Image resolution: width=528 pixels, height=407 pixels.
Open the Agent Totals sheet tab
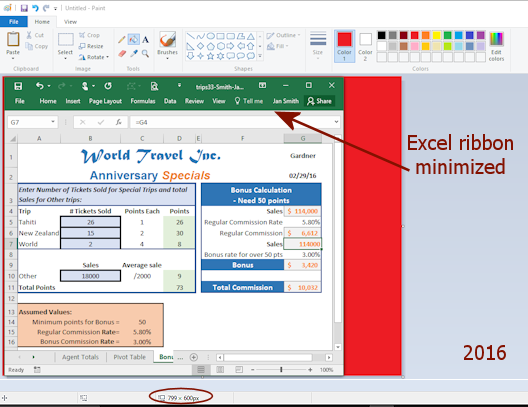80,357
